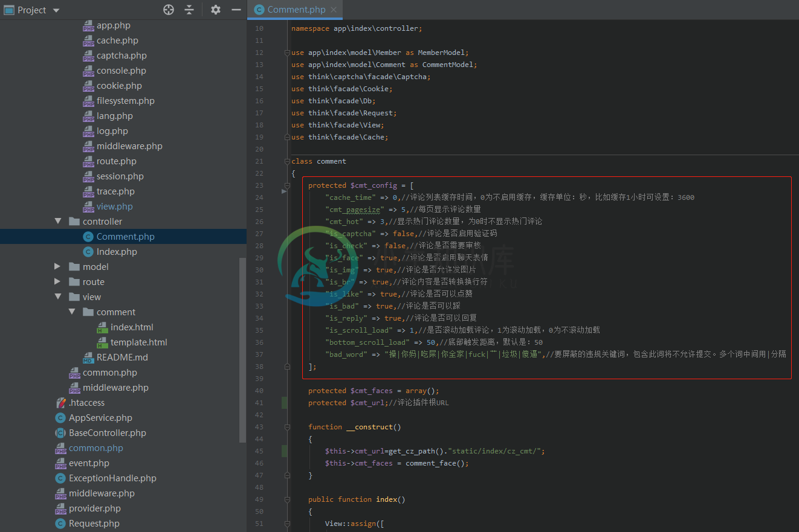Open BaseController.php file
Image resolution: width=799 pixels, height=532 pixels.
coord(107,433)
